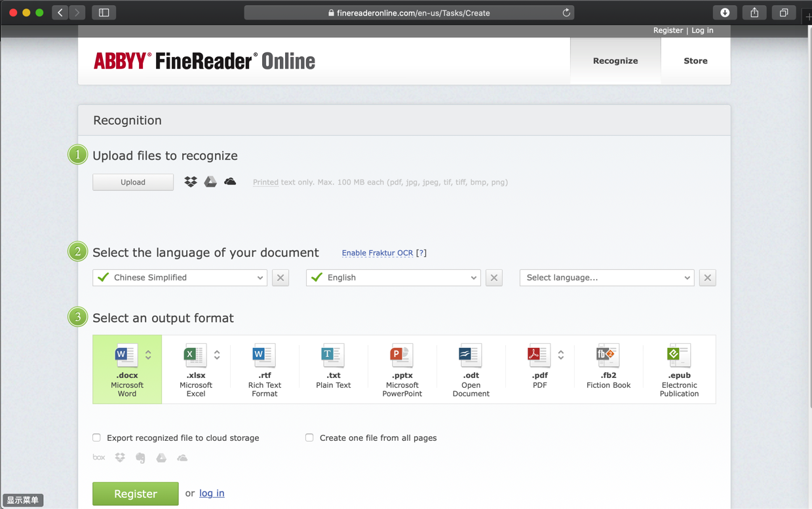The image size is (812, 509).
Task: Expand .xlsx format options stepper
Action: (217, 354)
